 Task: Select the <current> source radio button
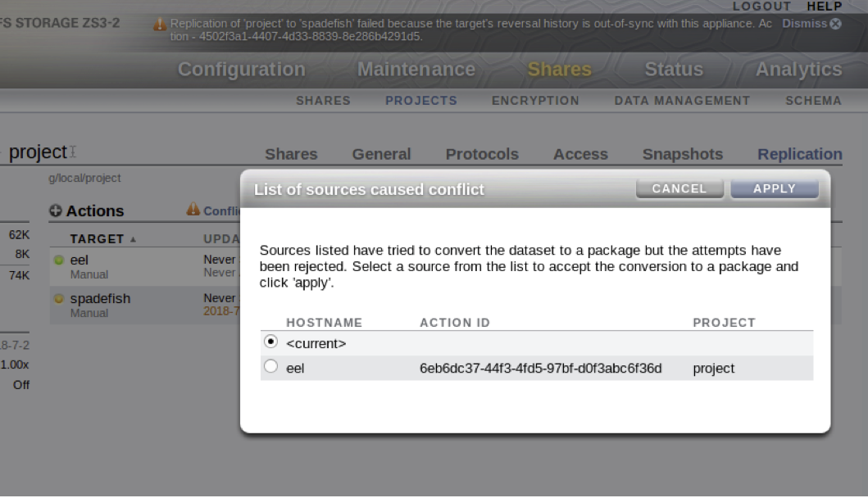(270, 342)
